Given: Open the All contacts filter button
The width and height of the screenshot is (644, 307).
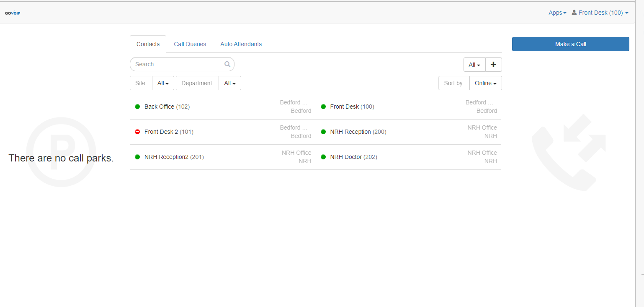Looking at the screenshot, I should point(474,65).
